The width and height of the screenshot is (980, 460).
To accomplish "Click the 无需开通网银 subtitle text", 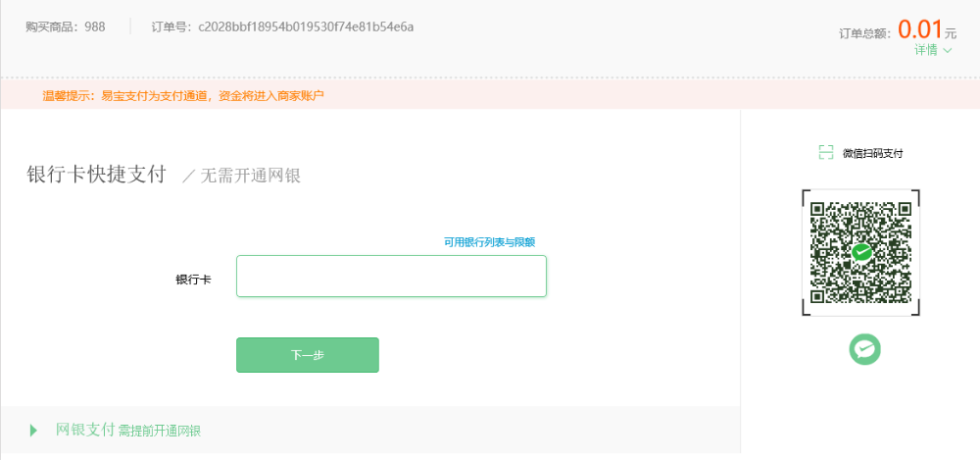I will (250, 177).
